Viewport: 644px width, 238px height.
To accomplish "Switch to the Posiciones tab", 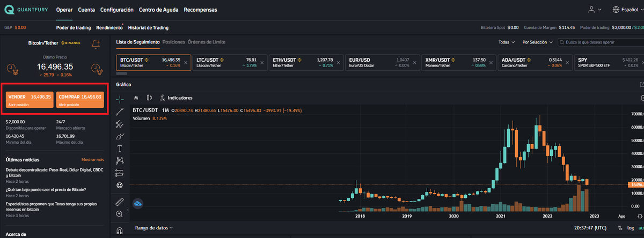I will [x=173, y=42].
